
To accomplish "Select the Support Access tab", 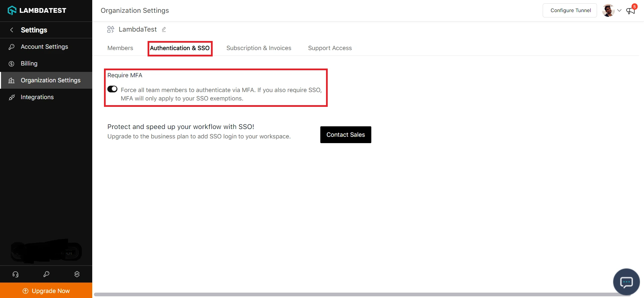I will coord(330,48).
